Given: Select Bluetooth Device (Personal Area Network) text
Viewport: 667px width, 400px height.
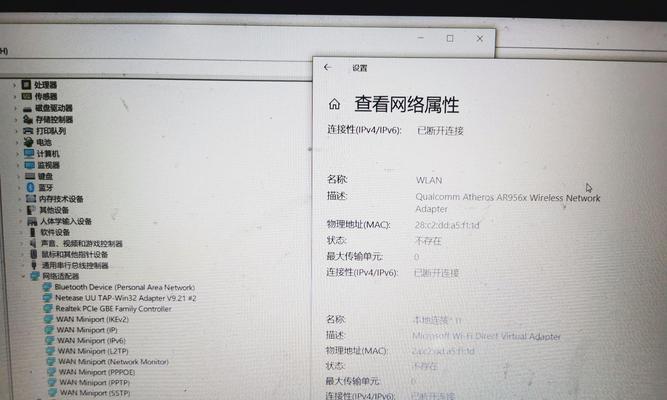Looking at the screenshot, I should [x=125, y=287].
